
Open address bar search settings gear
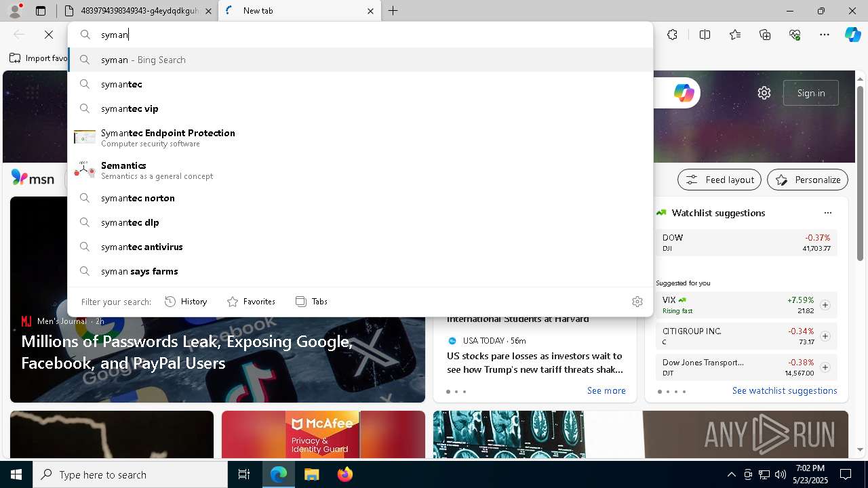(x=637, y=302)
